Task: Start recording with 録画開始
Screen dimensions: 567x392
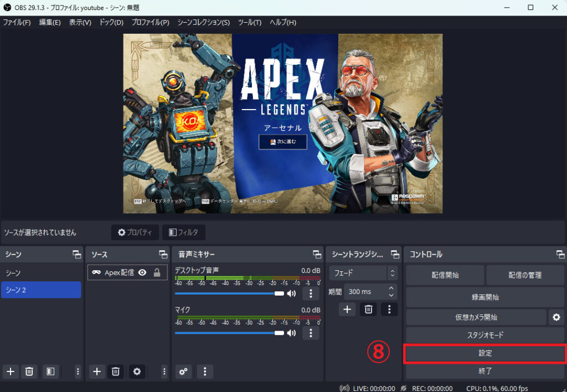Action: (485, 297)
